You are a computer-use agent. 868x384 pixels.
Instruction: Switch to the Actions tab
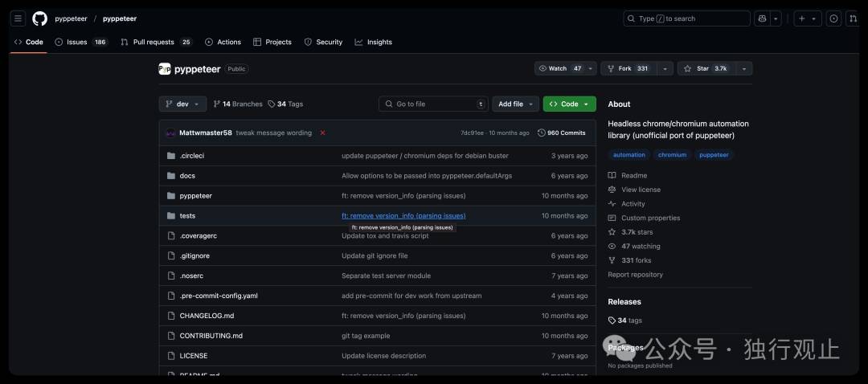223,42
